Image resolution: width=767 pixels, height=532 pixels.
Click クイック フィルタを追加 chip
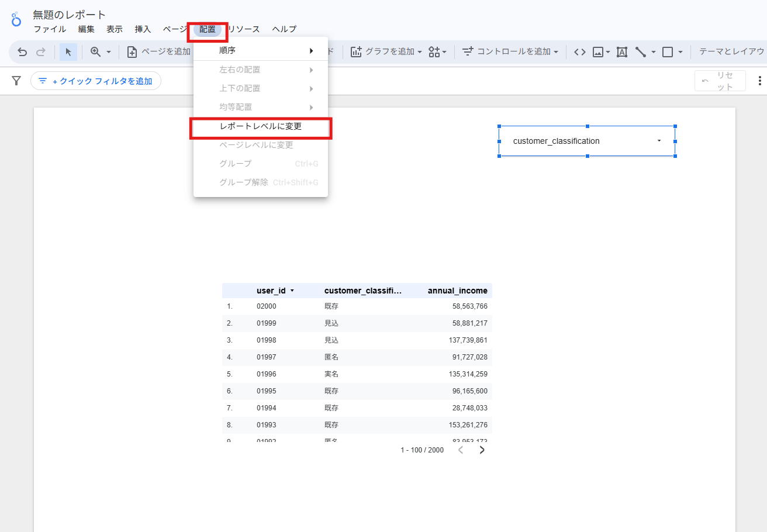pyautogui.click(x=96, y=81)
